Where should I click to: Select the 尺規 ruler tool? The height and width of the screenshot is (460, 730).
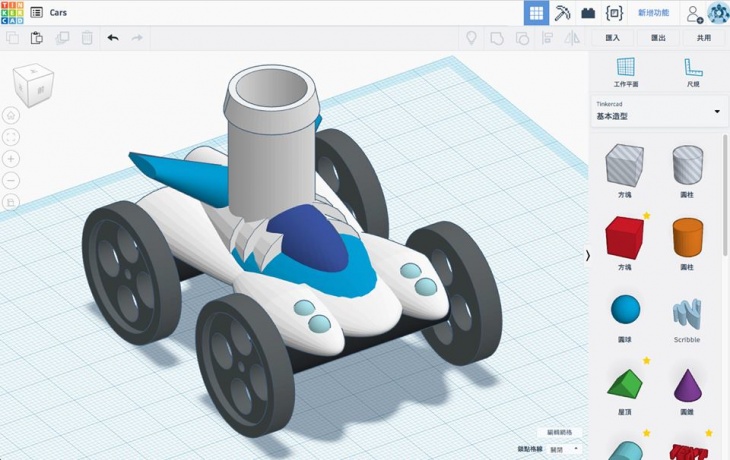click(693, 71)
